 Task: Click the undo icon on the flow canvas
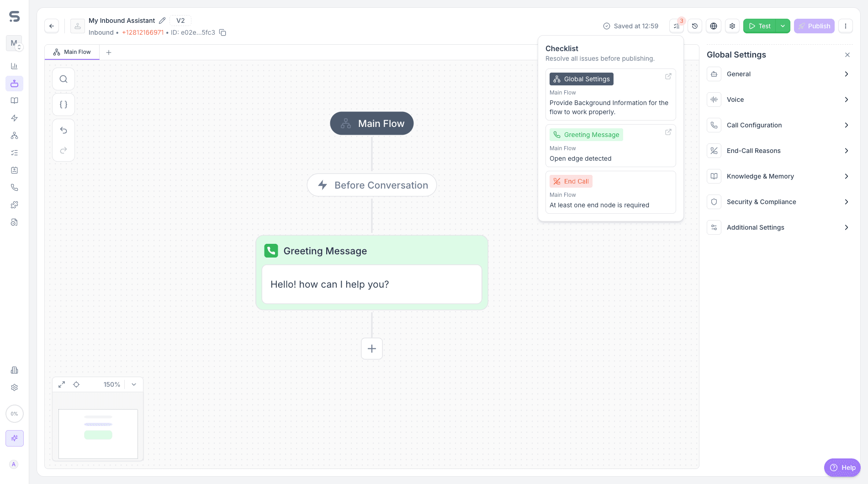click(x=63, y=130)
